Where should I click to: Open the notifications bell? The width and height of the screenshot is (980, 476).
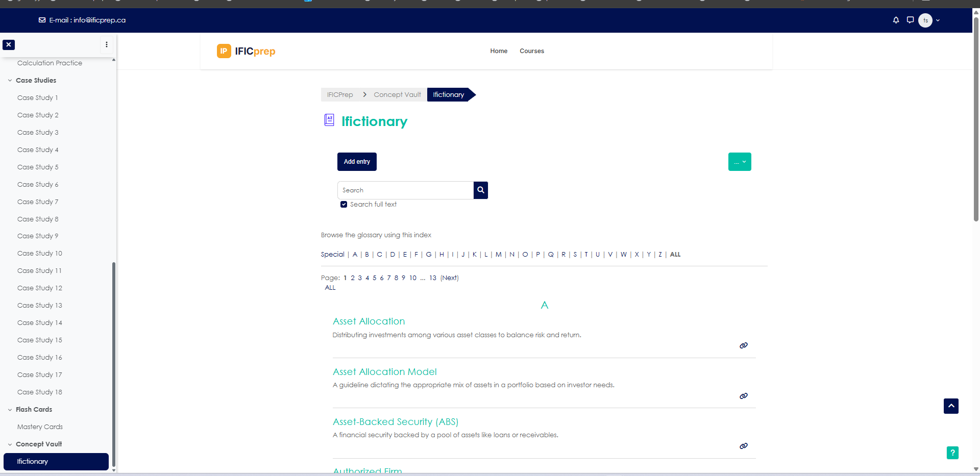(x=896, y=20)
